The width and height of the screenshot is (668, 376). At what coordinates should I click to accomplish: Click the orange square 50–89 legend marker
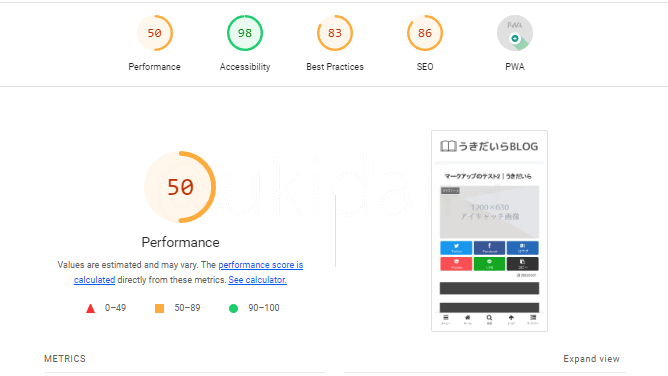coord(159,308)
